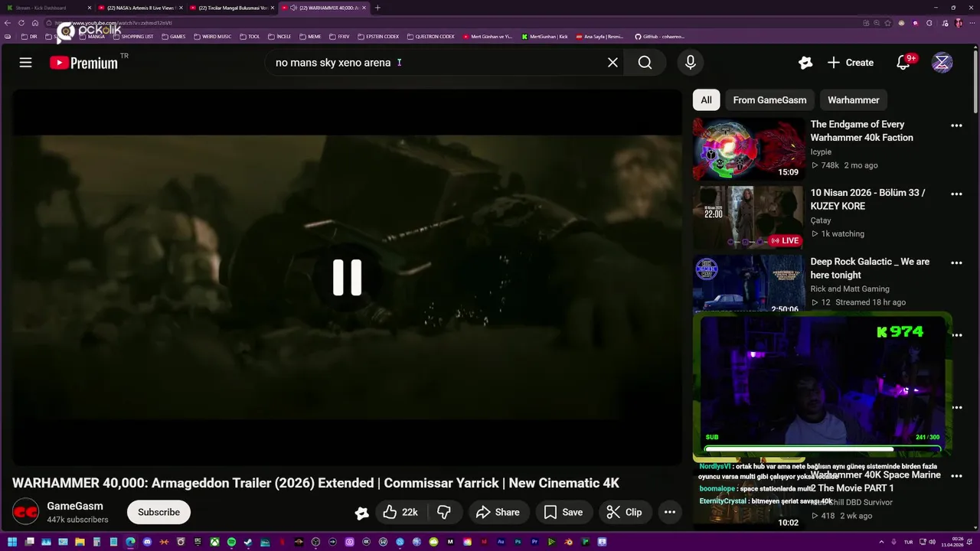980x551 pixels.
Task: Open GameGasm channel avatar
Action: (x=26, y=512)
